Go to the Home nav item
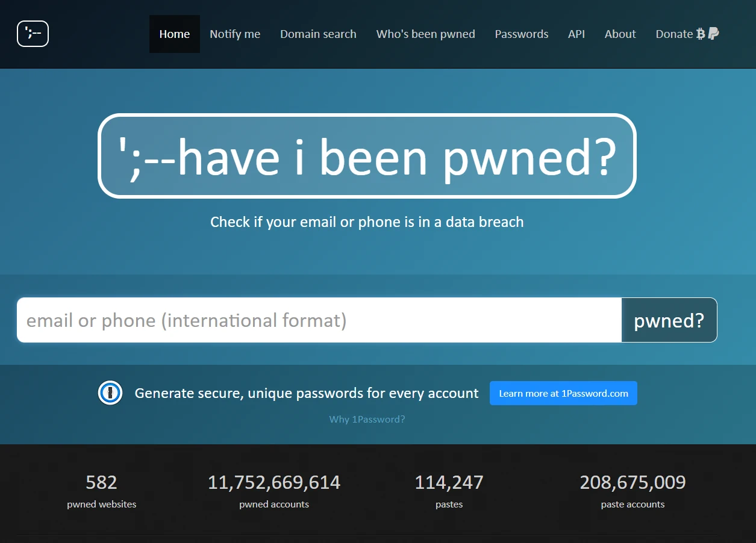Viewport: 756px width, 543px height. 174,34
